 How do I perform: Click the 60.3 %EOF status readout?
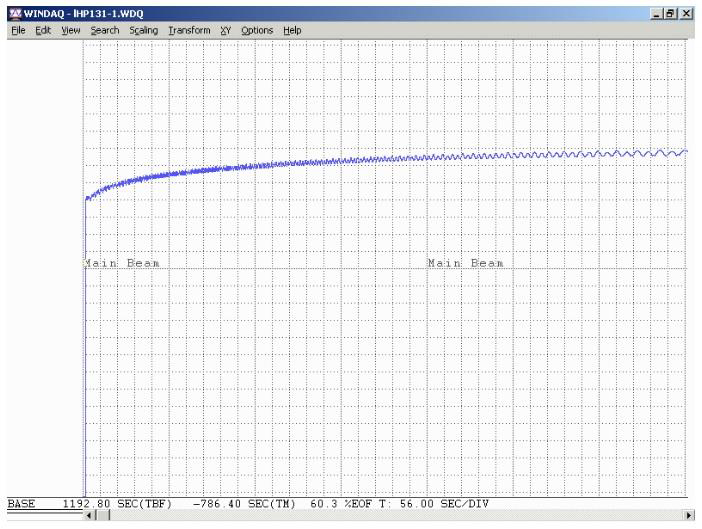[x=341, y=504]
